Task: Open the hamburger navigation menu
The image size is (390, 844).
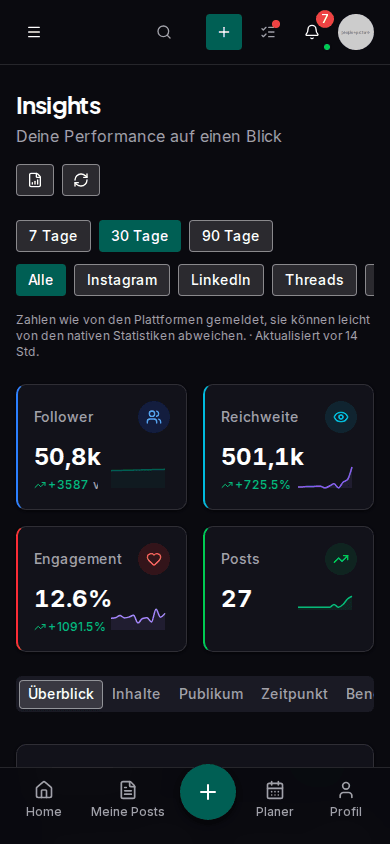Action: tap(34, 32)
